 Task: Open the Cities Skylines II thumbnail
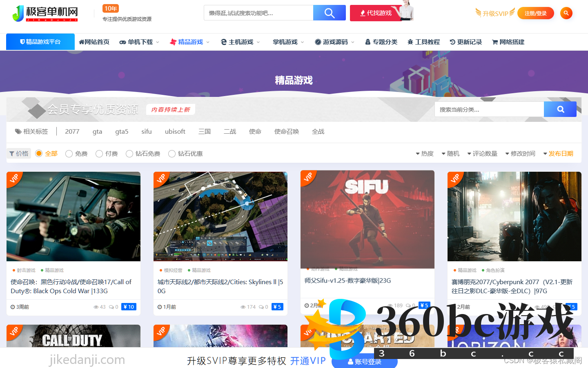tap(220, 216)
